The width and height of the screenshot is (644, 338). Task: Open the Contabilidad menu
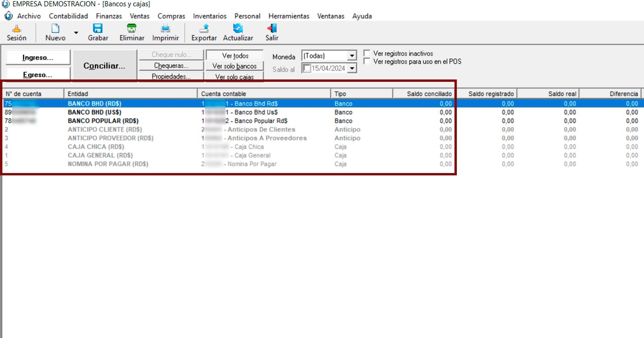(x=68, y=16)
